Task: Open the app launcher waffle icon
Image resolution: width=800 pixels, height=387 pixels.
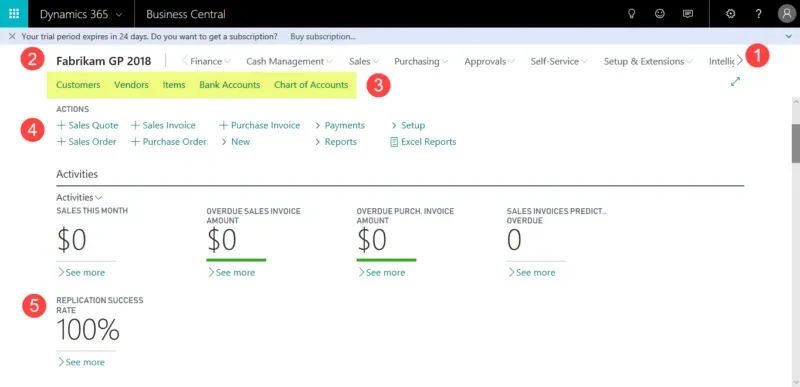Action: pyautogui.click(x=14, y=14)
